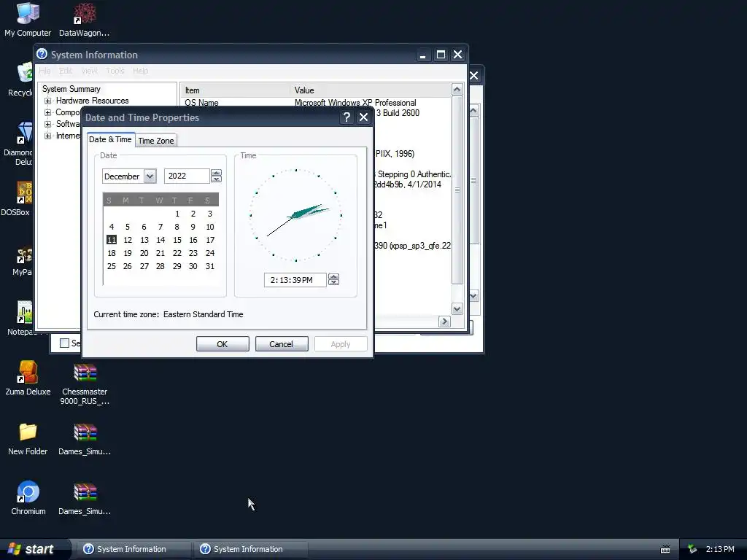Screen dimensions: 747x560
Task: Open the View menu in System Information
Action: click(x=89, y=71)
